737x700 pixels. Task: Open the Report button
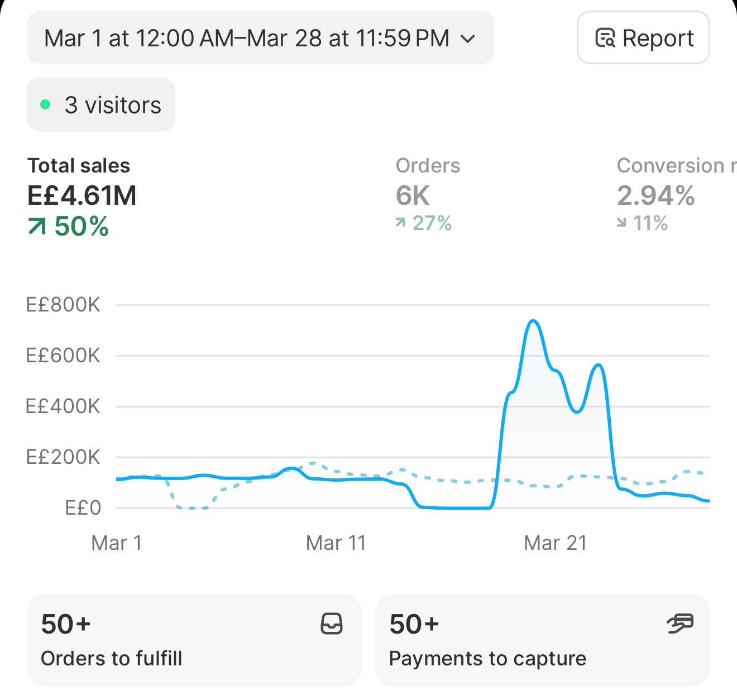pos(643,37)
